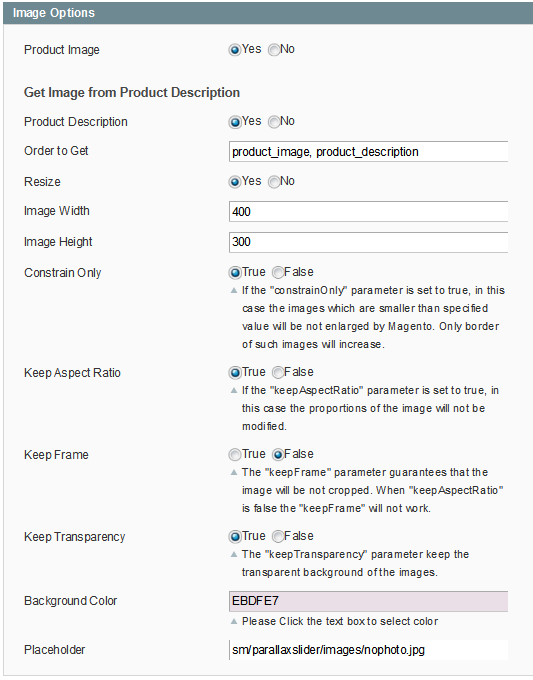The height and width of the screenshot is (680, 533).
Task: Set Keep Aspect Ratio to True
Action: pyautogui.click(x=235, y=373)
